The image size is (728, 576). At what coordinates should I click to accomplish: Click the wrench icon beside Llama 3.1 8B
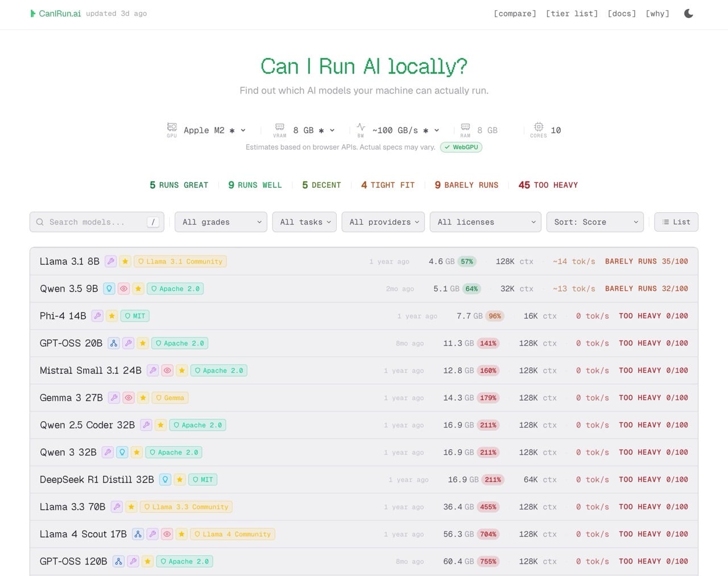point(111,261)
